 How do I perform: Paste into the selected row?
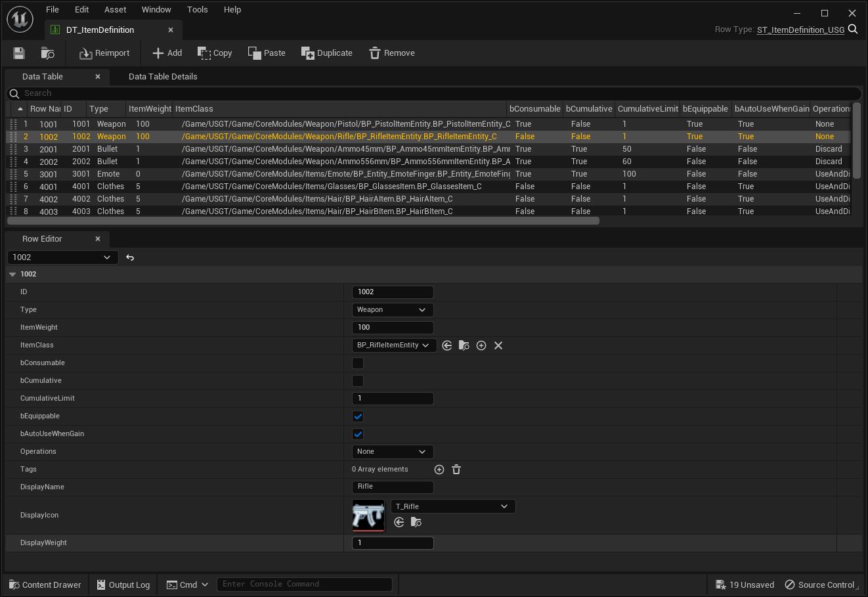tap(267, 53)
